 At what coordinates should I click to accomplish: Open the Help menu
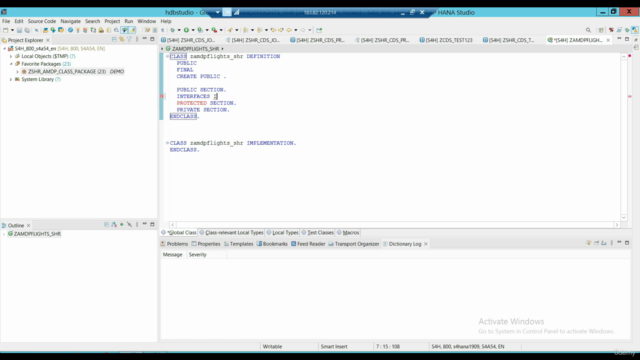pyautogui.click(x=166, y=21)
